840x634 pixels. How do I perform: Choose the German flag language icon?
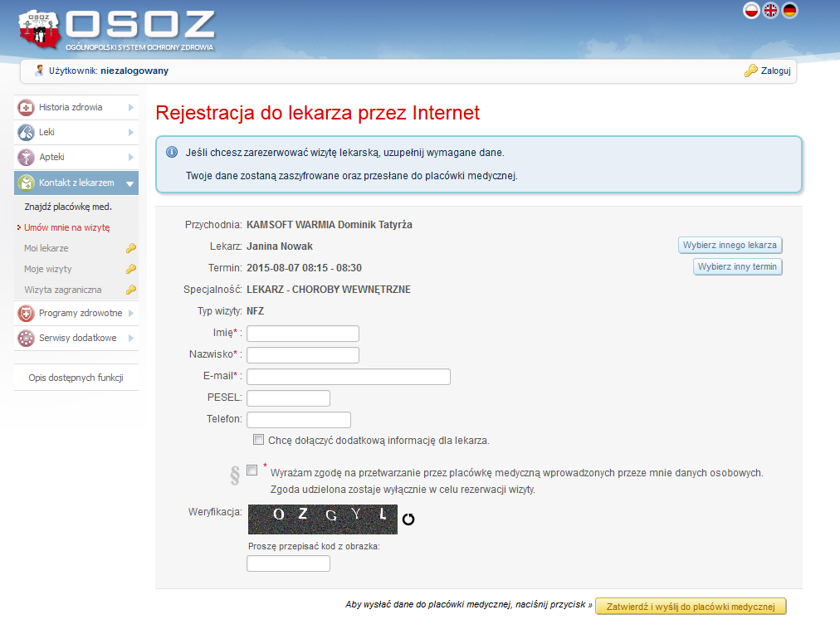tap(789, 11)
